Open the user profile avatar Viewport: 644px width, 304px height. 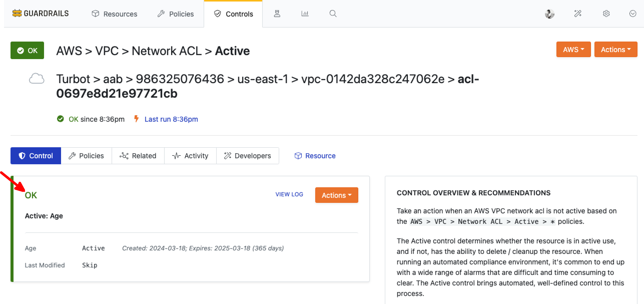[x=549, y=14]
